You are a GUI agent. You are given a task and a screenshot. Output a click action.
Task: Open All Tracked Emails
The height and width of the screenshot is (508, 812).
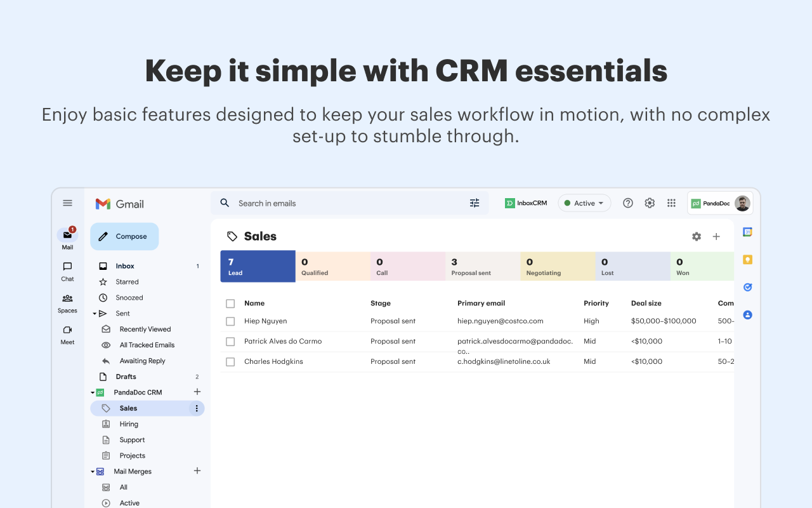click(147, 345)
